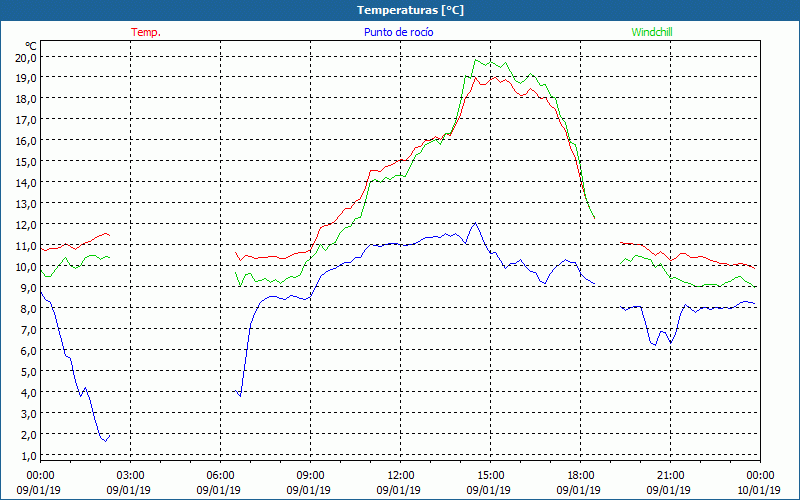The image size is (800, 500).
Task: Click the '06:00' time axis label
Action: [x=221, y=475]
